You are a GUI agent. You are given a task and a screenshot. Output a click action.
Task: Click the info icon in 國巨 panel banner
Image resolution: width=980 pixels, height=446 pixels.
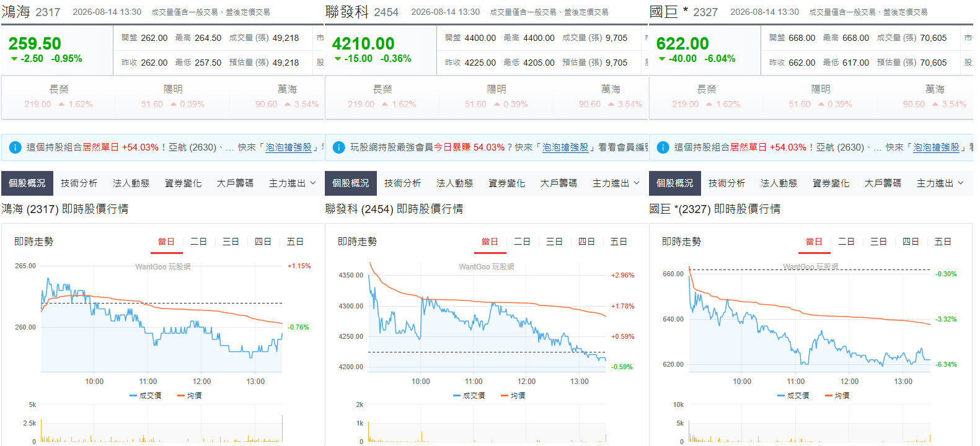pos(663,147)
